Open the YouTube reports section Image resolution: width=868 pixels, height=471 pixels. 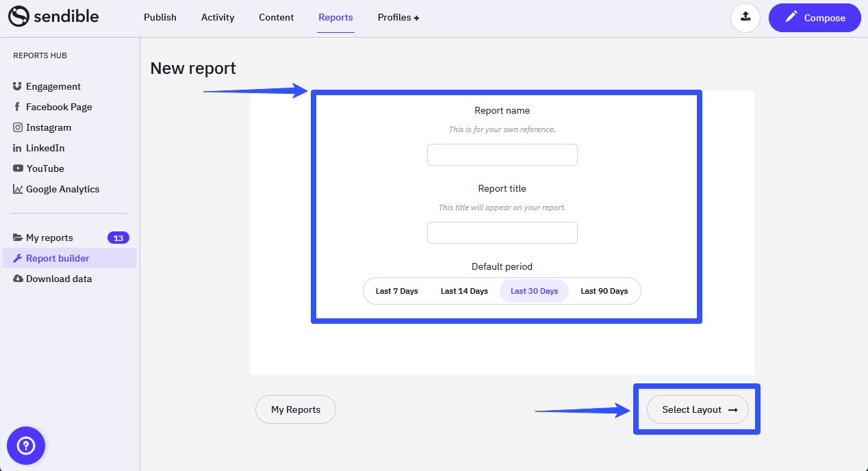pyautogui.click(x=45, y=168)
